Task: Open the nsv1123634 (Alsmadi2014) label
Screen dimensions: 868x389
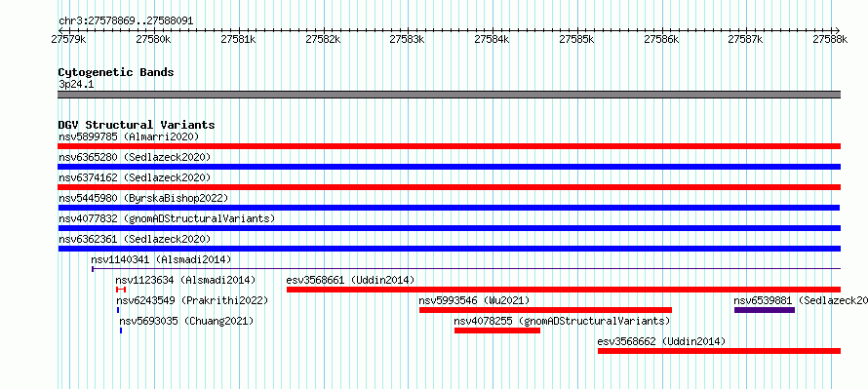Action: [x=185, y=280]
